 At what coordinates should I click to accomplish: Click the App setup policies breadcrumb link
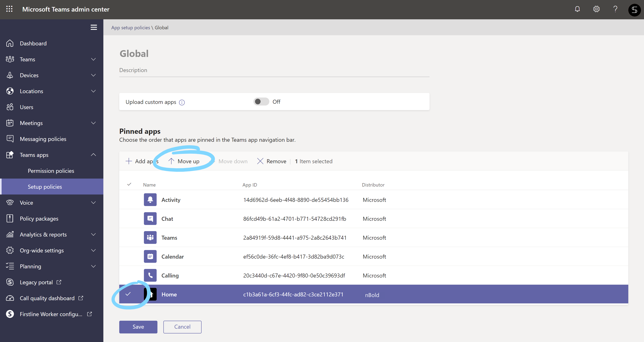131,27
